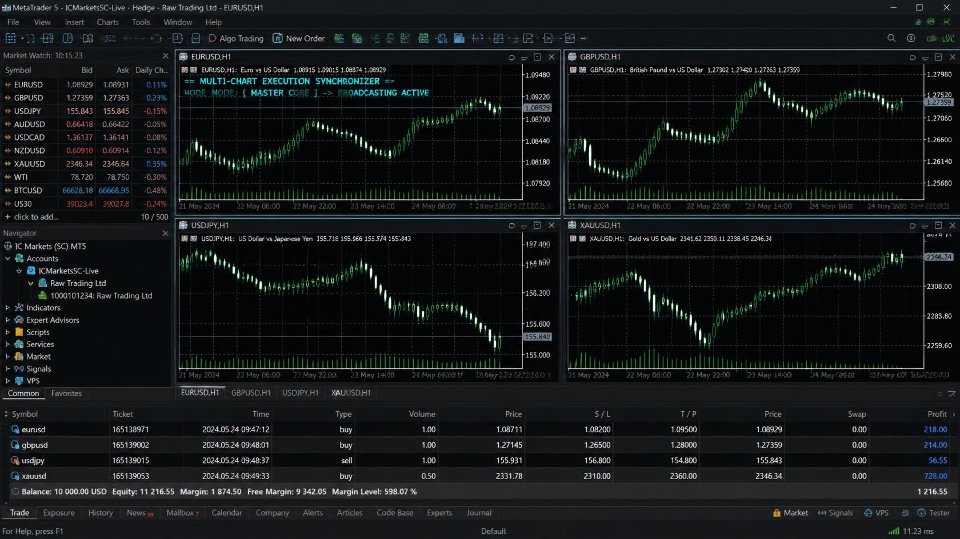This screenshot has width=960, height=539.
Task: Click the Services gear icon in Navigator
Action: 19,344
